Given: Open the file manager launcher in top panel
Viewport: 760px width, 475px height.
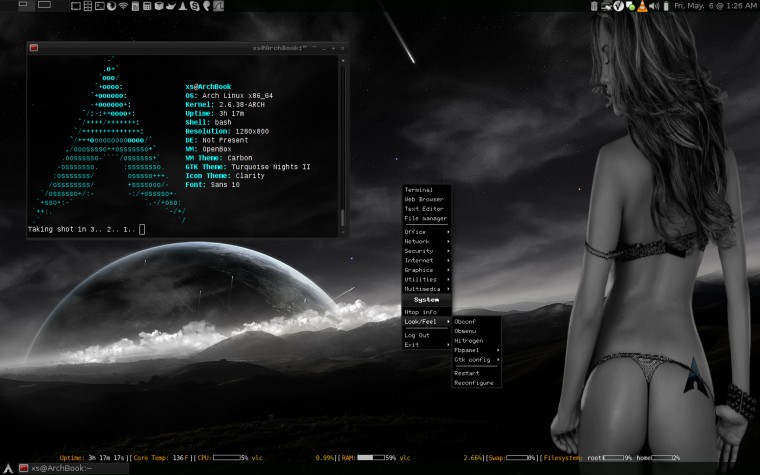Looking at the screenshot, I should [x=88, y=6].
